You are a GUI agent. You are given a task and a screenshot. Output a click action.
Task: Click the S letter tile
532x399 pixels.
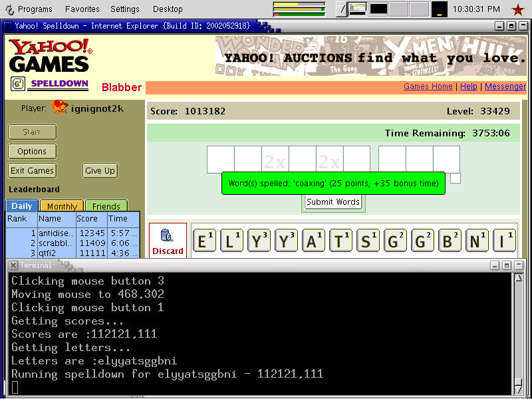(x=368, y=240)
